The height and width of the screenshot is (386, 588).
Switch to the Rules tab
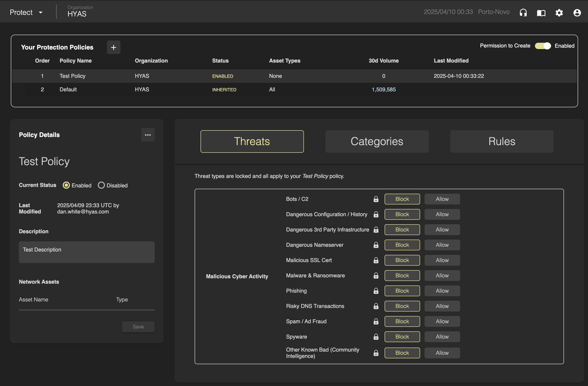501,141
